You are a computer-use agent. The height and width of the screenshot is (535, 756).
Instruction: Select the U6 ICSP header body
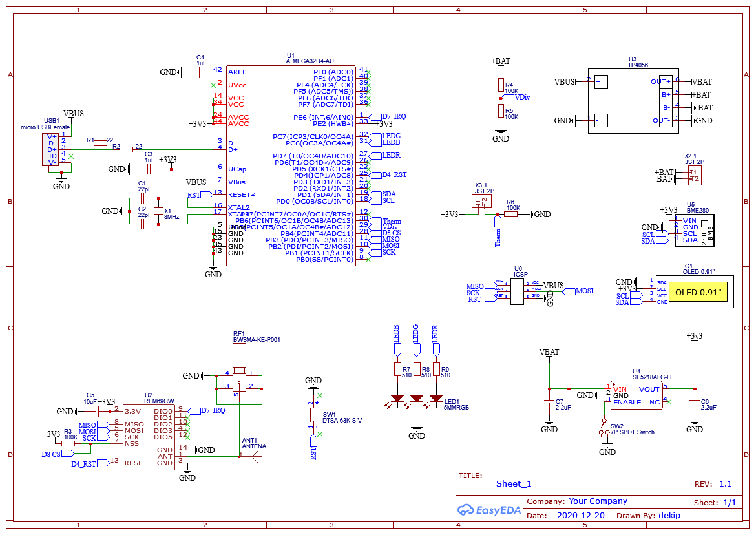tap(518, 291)
